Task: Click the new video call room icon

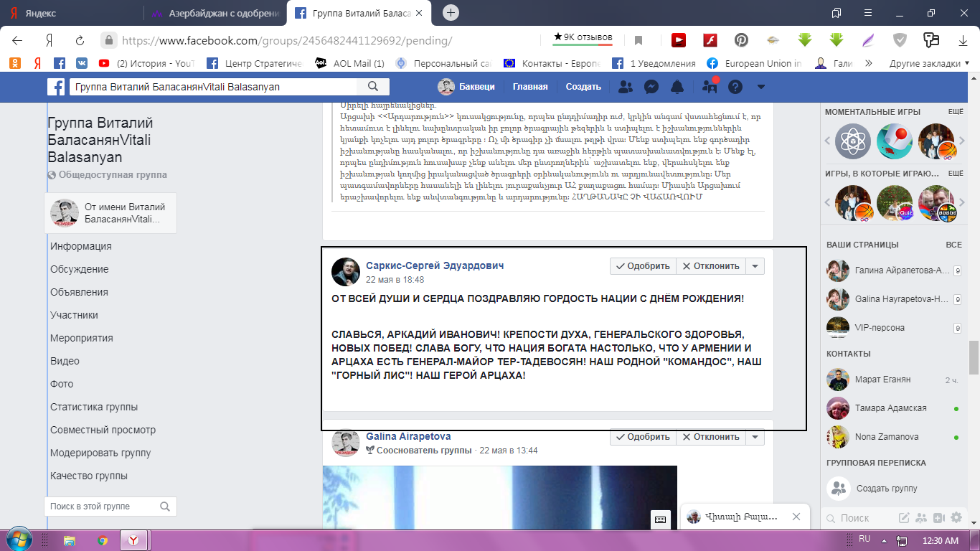Action: (940, 517)
